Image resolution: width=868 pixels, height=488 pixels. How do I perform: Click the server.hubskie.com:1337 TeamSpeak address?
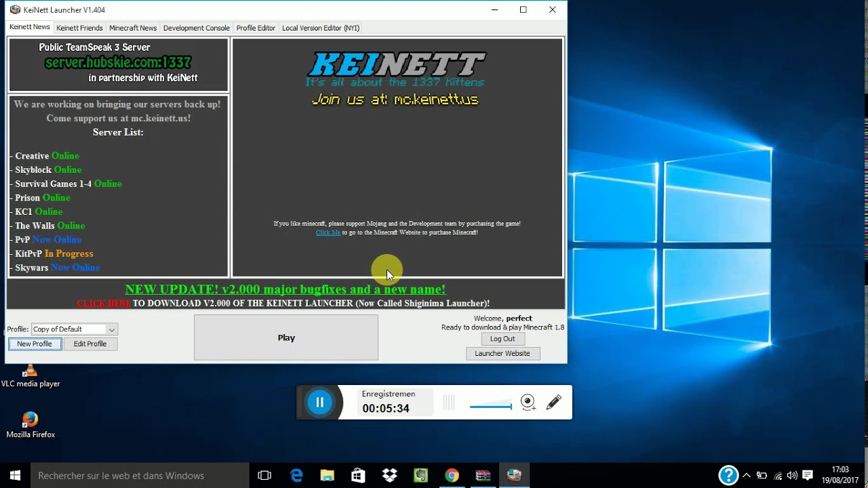(x=118, y=62)
